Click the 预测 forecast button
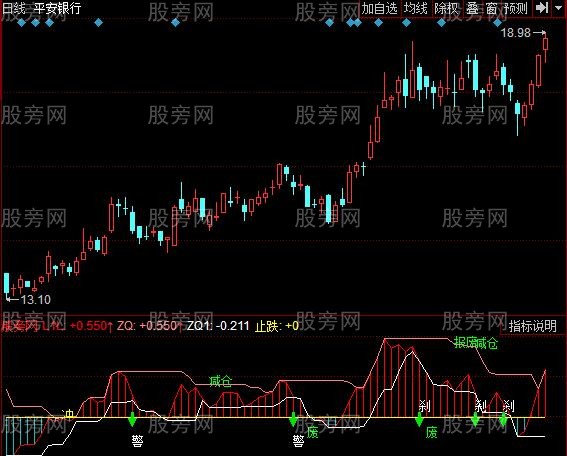 point(515,8)
